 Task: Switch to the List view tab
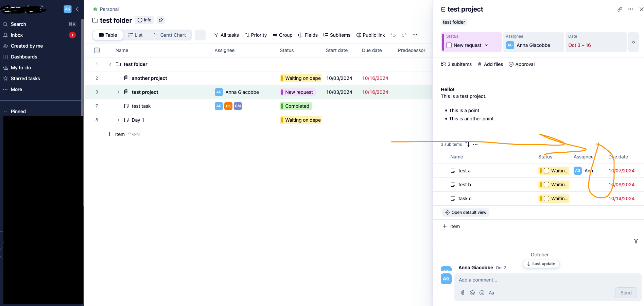135,35
